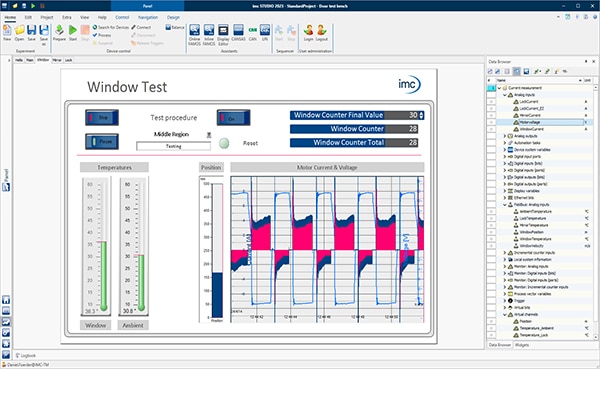Open the LIN assistant
The image size is (600, 400).
(x=265, y=33)
